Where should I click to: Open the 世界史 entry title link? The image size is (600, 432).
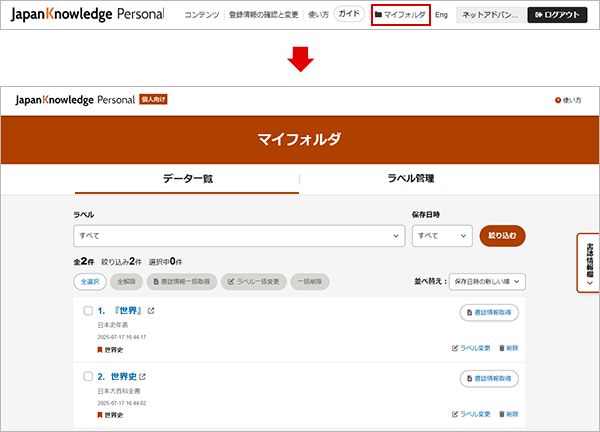124,377
